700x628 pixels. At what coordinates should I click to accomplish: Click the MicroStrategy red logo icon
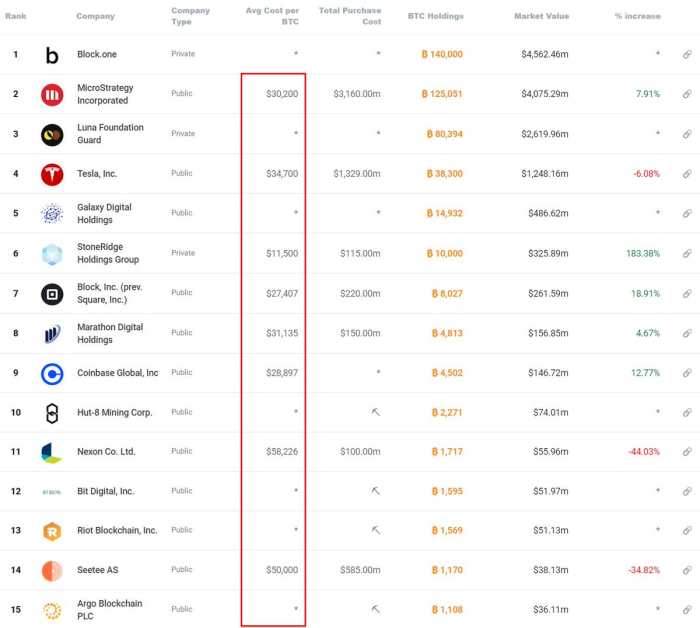52,95
